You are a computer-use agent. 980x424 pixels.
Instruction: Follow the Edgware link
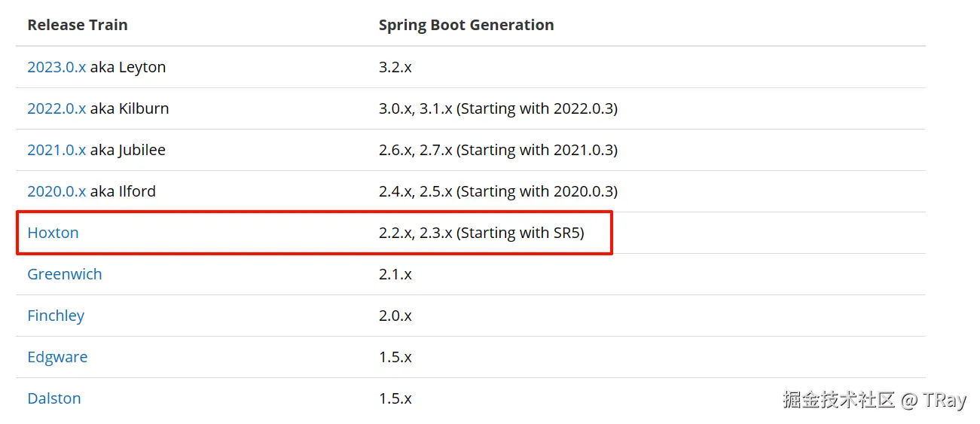pos(57,357)
